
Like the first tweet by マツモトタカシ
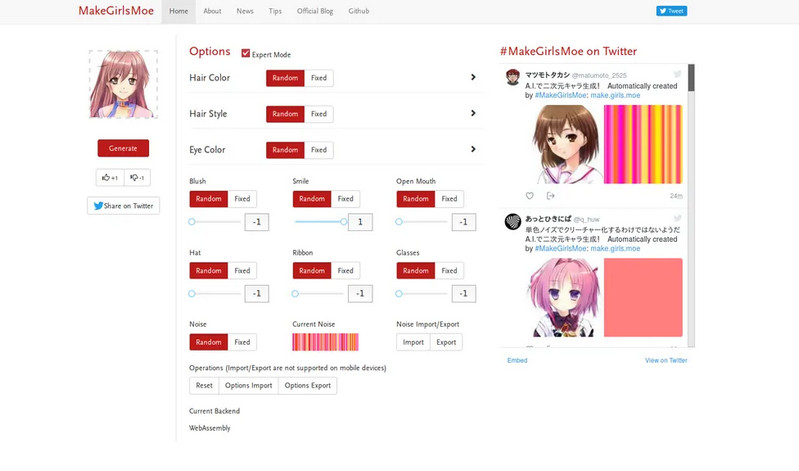pyautogui.click(x=529, y=196)
